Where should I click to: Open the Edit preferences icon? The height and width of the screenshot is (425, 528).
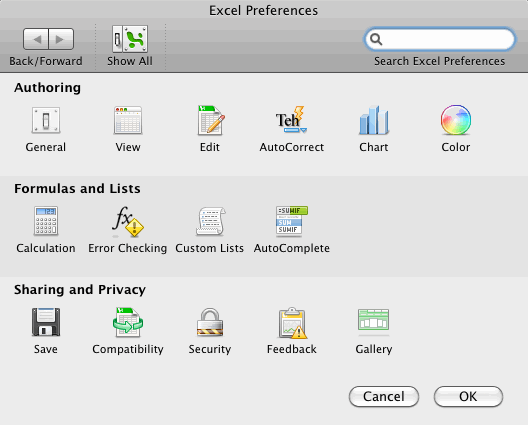[x=211, y=120]
